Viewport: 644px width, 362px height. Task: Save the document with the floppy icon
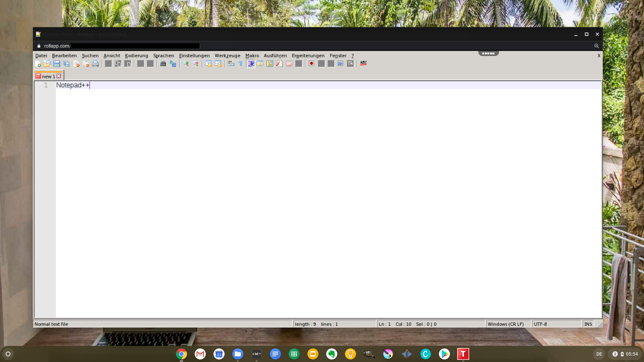point(57,64)
